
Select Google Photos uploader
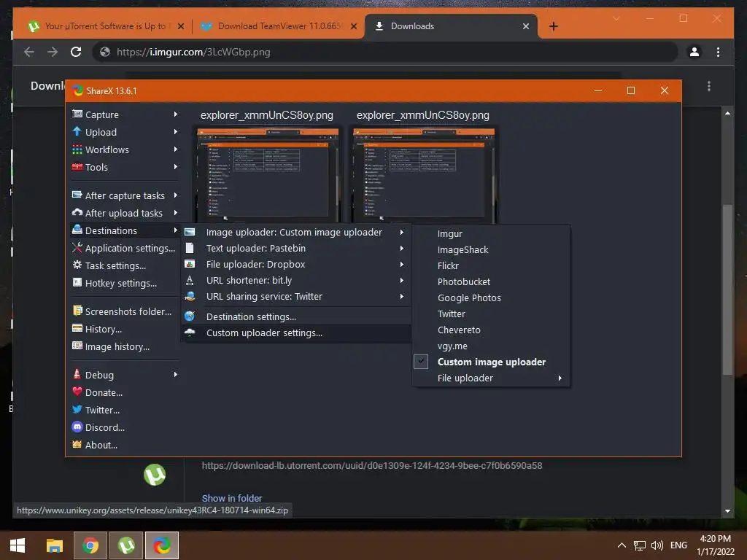491,297
